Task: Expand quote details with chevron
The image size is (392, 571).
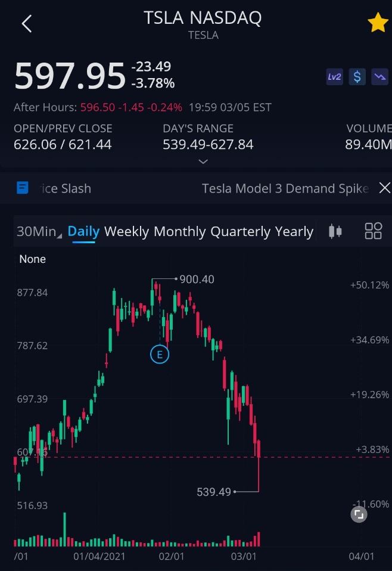Action: coord(203,162)
